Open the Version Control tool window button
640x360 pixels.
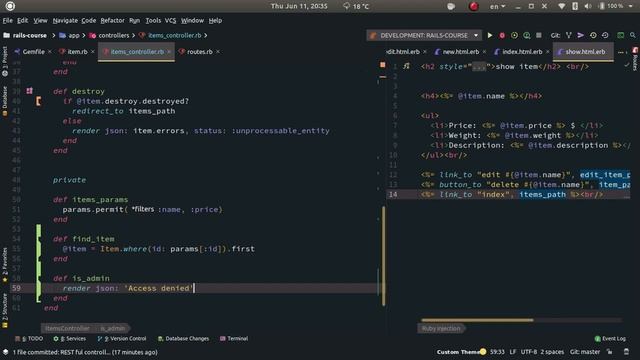[122, 338]
